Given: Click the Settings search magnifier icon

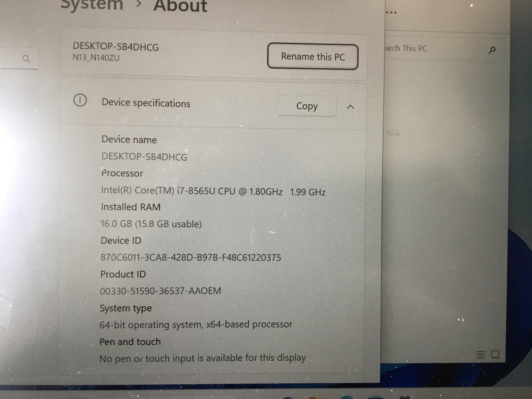Looking at the screenshot, I should [26, 58].
